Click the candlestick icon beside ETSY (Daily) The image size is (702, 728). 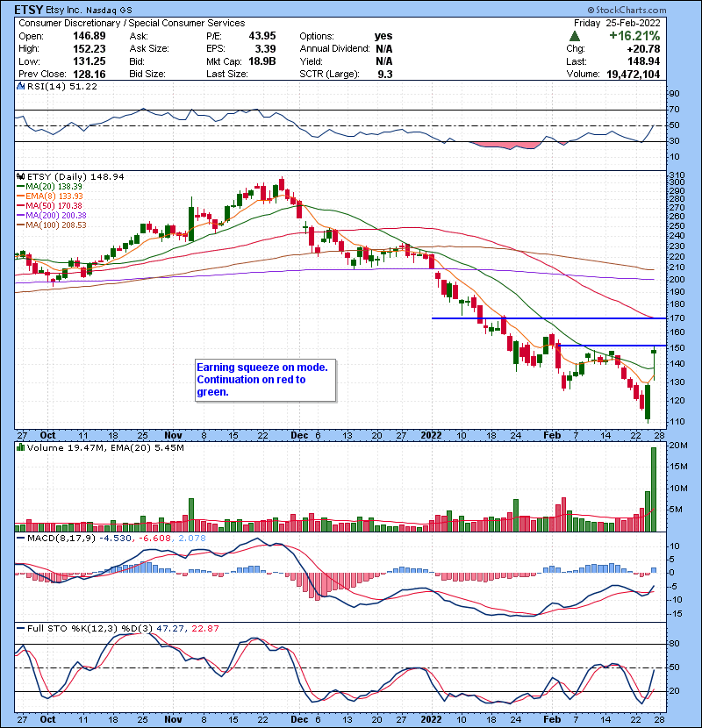20,176
